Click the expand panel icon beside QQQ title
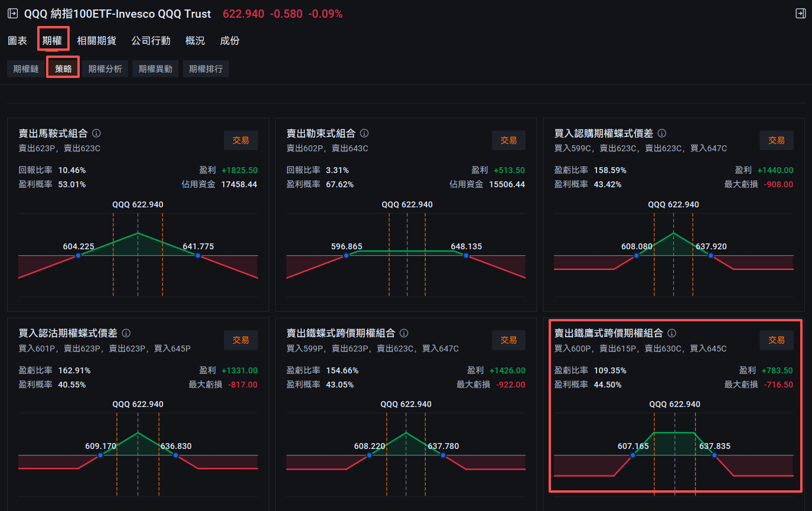The width and height of the screenshot is (812, 511). point(12,13)
